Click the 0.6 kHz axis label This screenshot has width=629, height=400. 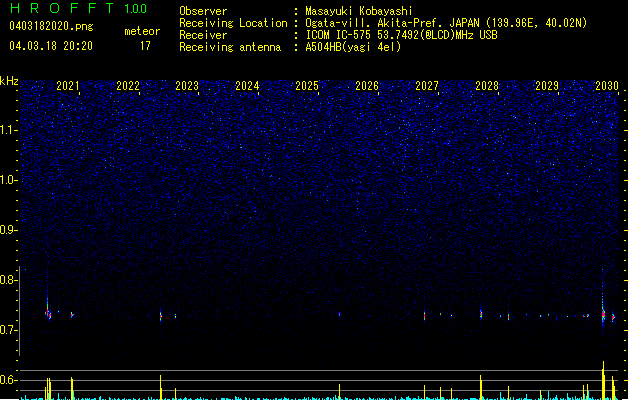(x=8, y=380)
